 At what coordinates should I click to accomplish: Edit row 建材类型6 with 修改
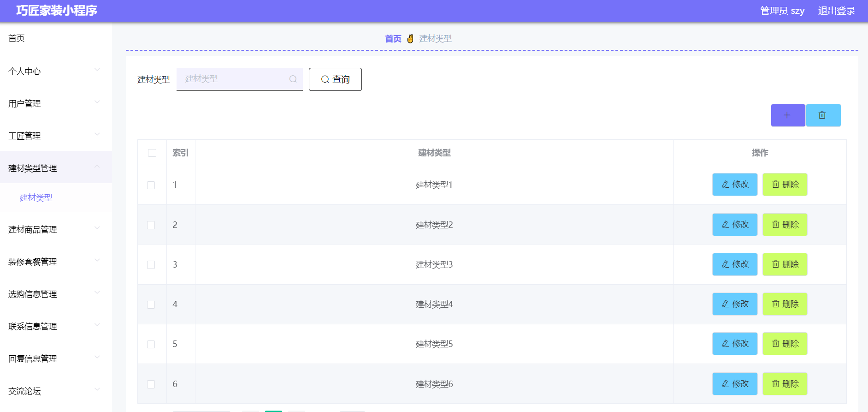click(735, 384)
